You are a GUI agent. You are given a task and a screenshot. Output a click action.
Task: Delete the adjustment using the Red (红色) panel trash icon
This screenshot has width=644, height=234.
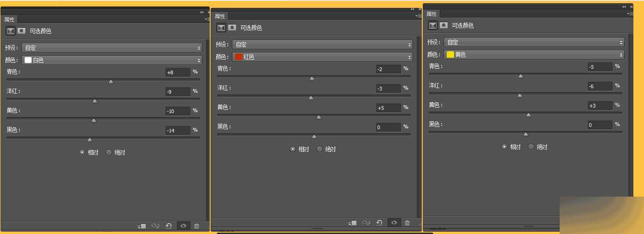tap(407, 222)
